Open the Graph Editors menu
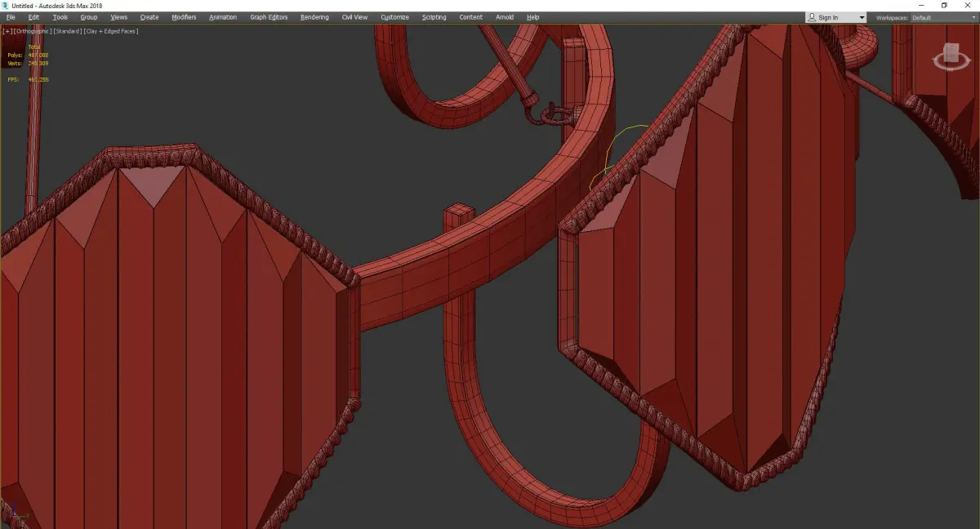The image size is (980, 529). coord(269,17)
